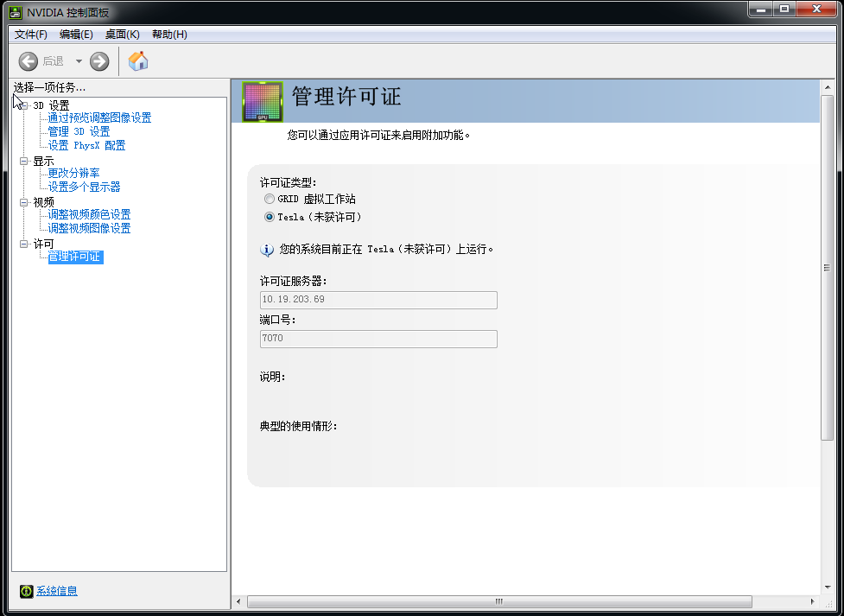Select the 更改分辨率 task link
Screen dimensions: 844x616
pos(75,172)
